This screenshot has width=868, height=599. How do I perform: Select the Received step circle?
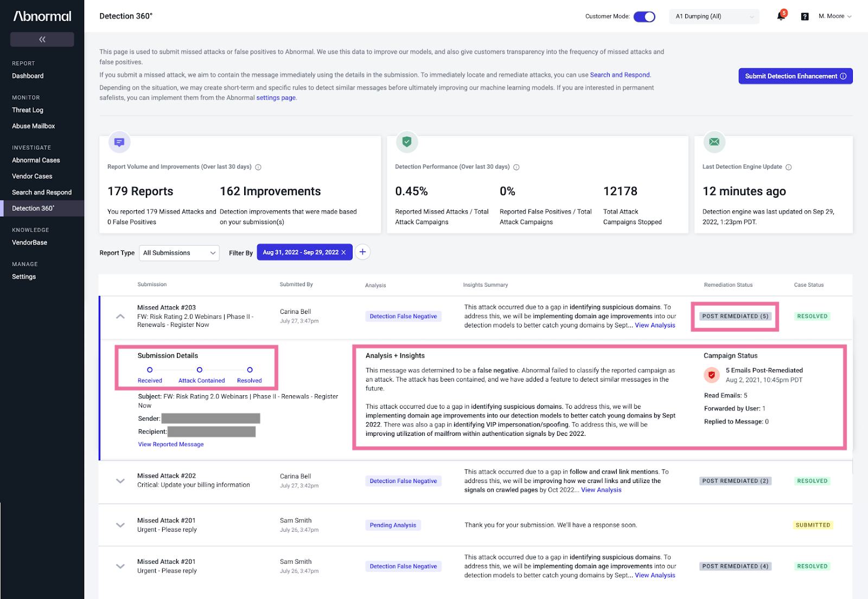click(x=150, y=370)
